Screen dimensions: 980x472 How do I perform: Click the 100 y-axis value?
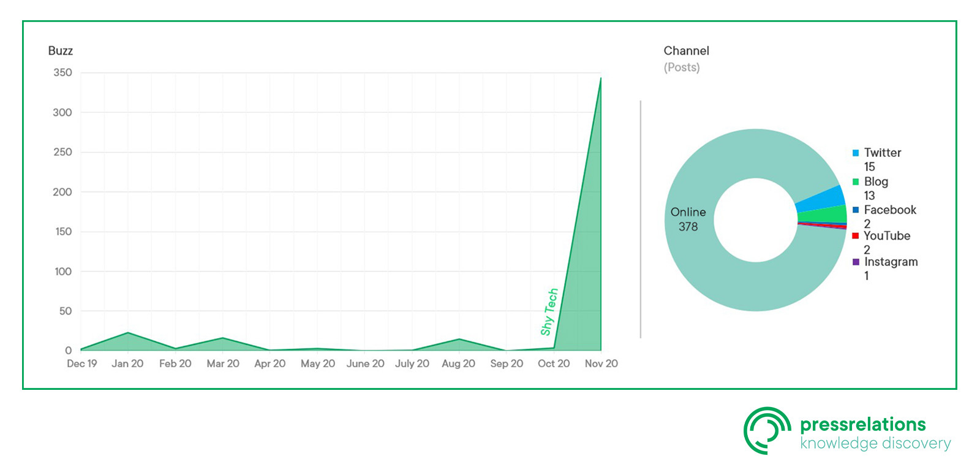pyautogui.click(x=63, y=271)
